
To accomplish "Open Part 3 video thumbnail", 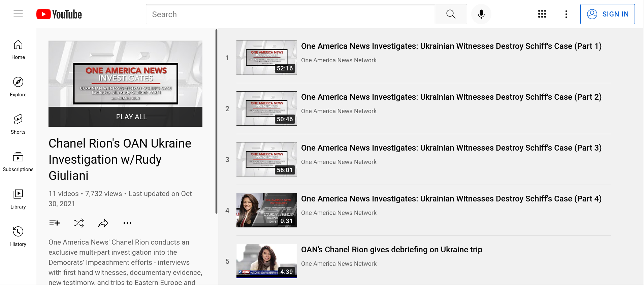I will click(267, 159).
